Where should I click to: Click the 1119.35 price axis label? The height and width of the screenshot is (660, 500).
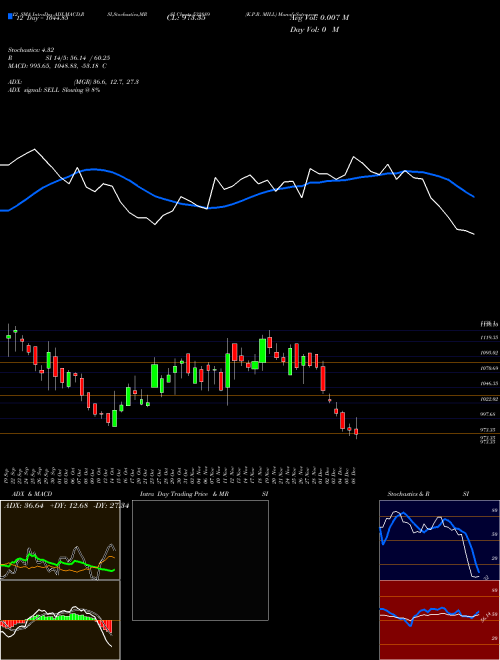tap(489, 338)
